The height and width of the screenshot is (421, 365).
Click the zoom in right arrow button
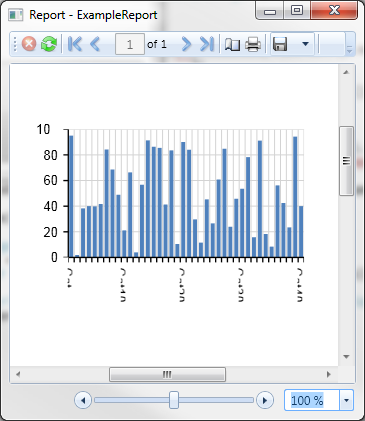point(265,400)
